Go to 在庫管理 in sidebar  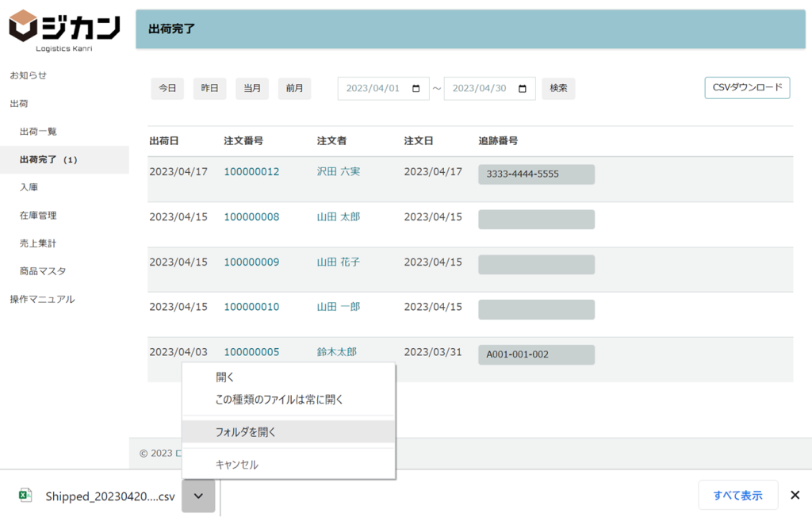pyautogui.click(x=38, y=216)
